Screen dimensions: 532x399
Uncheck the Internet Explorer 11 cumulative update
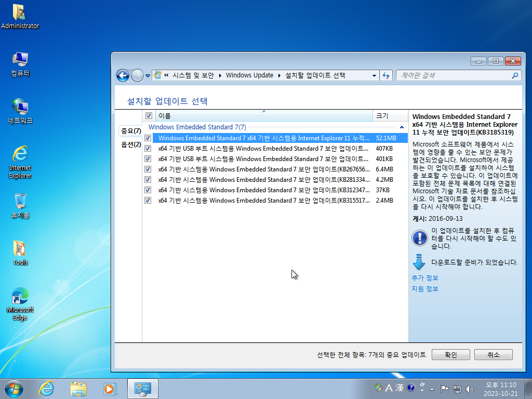148,138
